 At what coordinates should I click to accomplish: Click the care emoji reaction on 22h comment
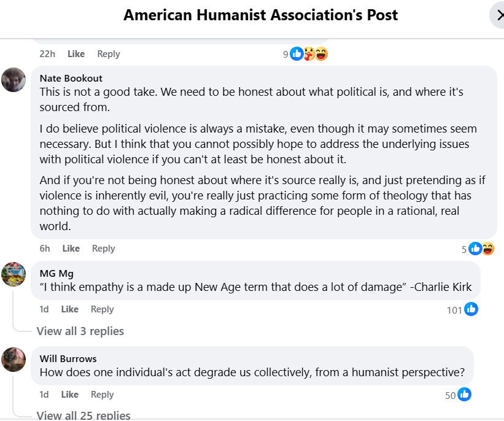[309, 53]
